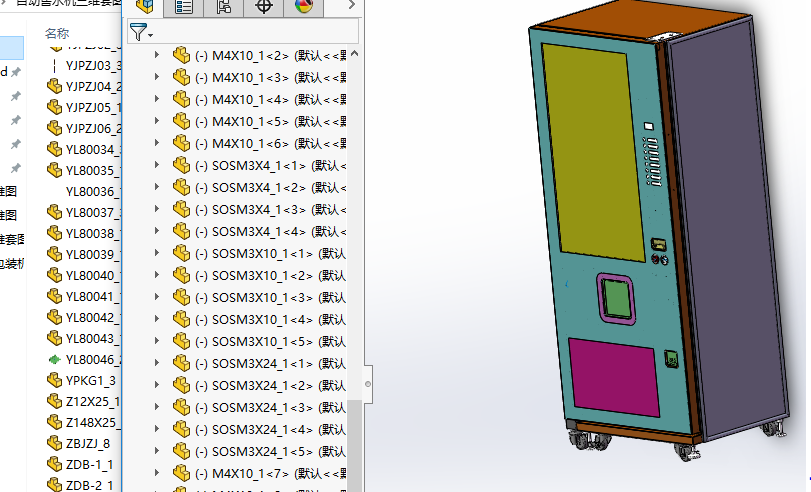The width and height of the screenshot is (811, 492).
Task: Select YL80043 file icon in Explorer
Action: pos(54,338)
